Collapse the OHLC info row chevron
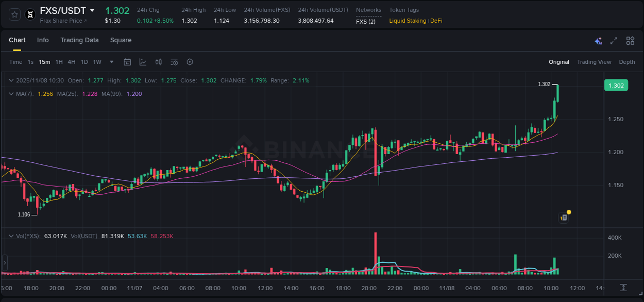The width and height of the screenshot is (644, 302). 11,80
